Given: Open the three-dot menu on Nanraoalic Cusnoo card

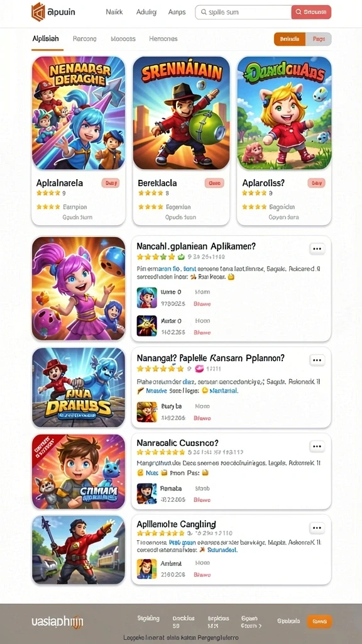Looking at the screenshot, I should pyautogui.click(x=317, y=447).
